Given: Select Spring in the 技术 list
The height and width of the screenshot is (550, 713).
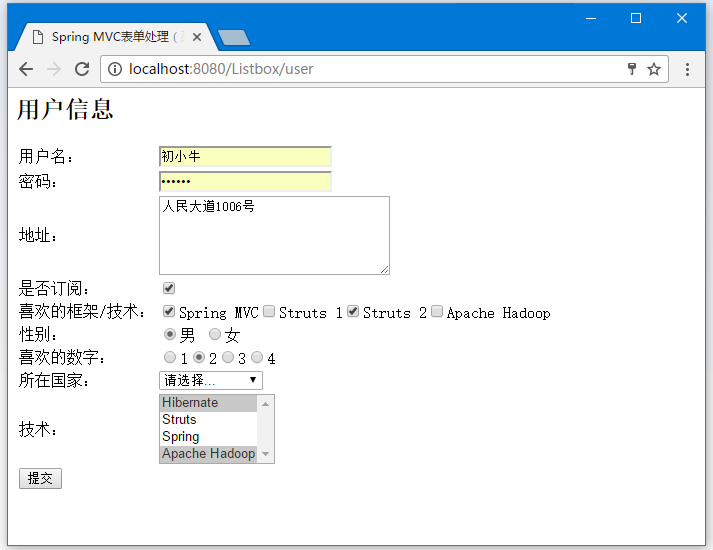Looking at the screenshot, I should click(x=181, y=437).
